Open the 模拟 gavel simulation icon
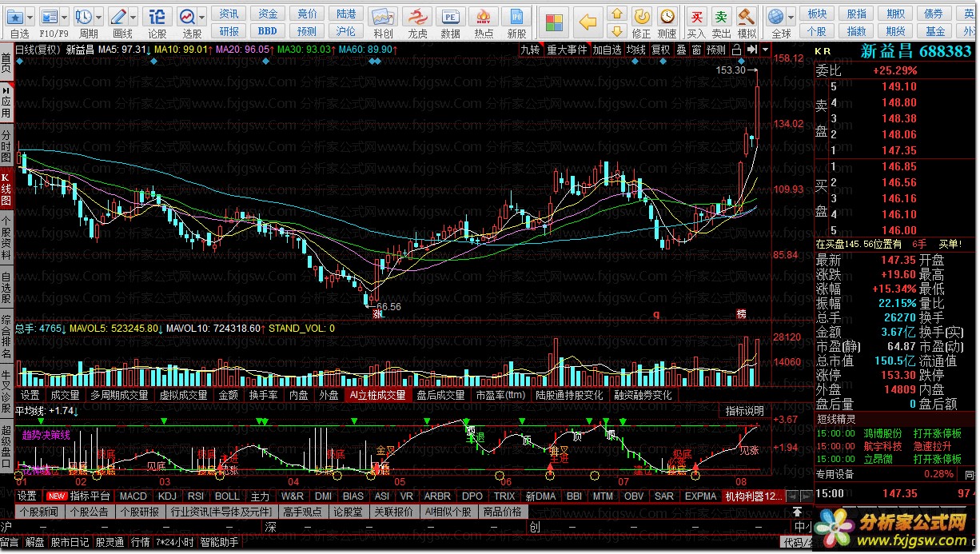 [x=747, y=16]
